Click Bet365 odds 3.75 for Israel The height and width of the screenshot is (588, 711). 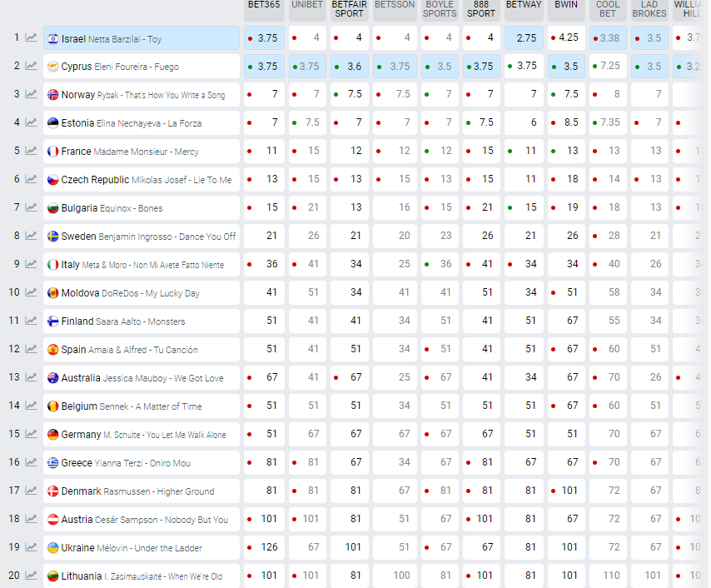coord(265,38)
